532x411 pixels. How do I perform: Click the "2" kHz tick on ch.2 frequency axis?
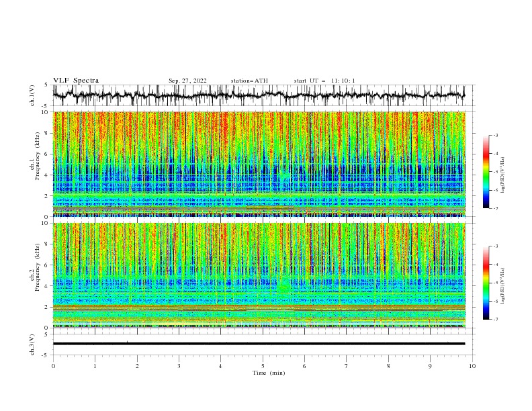46,307
